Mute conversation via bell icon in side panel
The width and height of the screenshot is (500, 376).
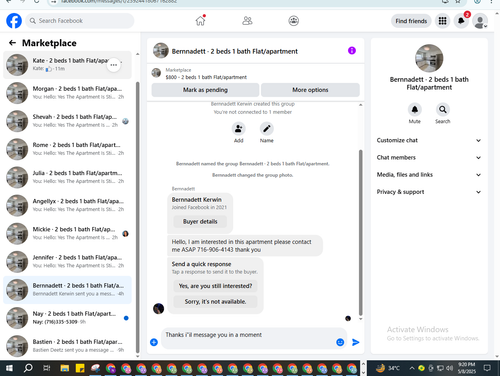[415, 109]
